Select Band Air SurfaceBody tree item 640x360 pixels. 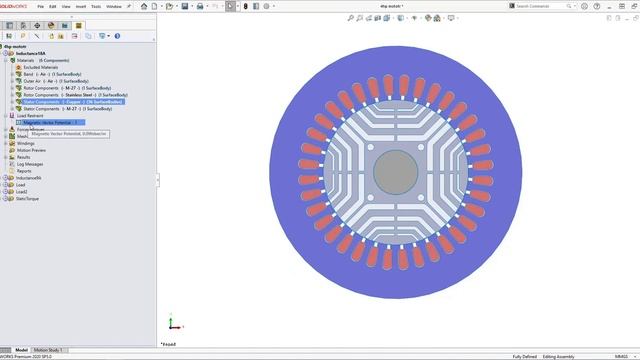coord(52,74)
